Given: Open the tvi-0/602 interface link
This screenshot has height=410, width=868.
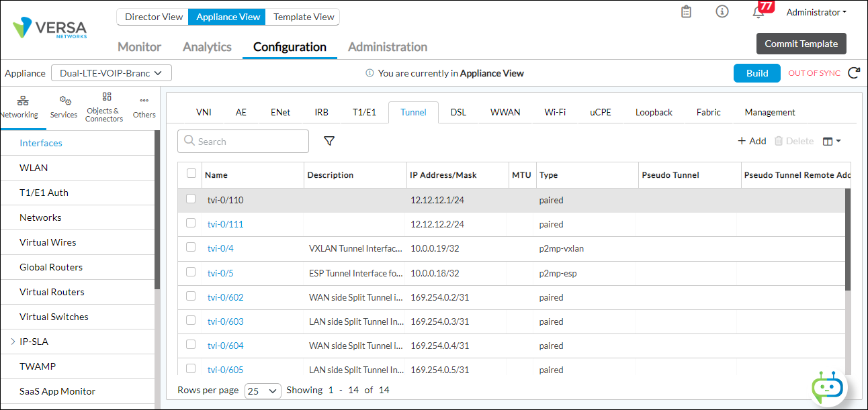Looking at the screenshot, I should [x=225, y=297].
